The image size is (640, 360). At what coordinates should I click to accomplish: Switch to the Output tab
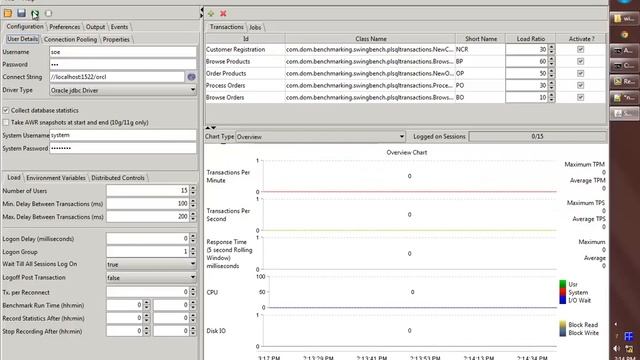click(x=95, y=27)
